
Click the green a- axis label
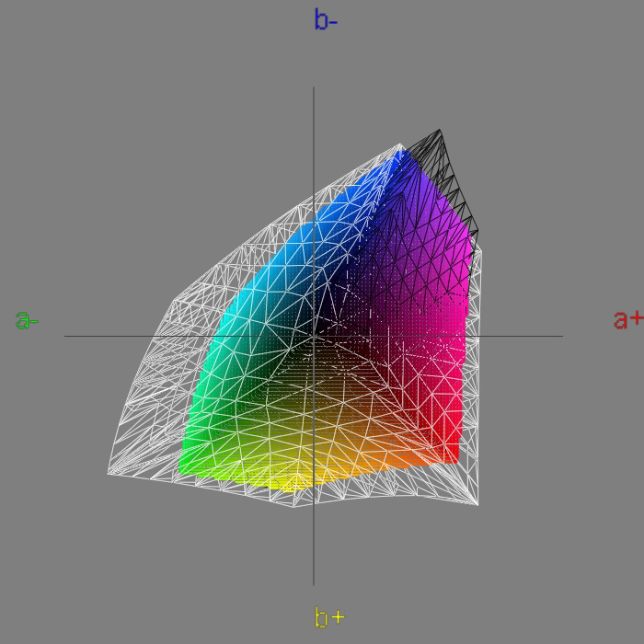click(x=27, y=320)
